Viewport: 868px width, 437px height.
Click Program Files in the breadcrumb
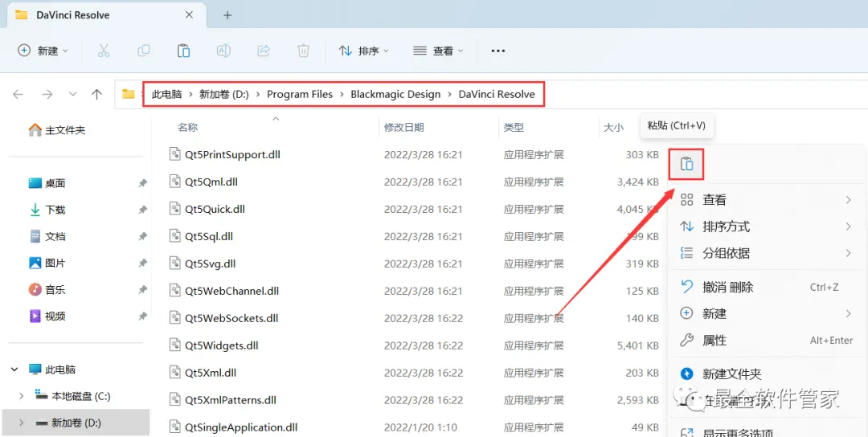300,94
